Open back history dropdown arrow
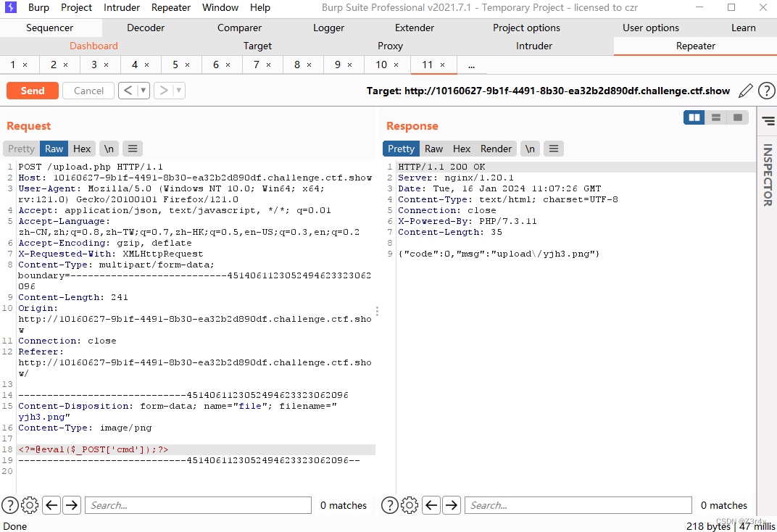 point(144,91)
